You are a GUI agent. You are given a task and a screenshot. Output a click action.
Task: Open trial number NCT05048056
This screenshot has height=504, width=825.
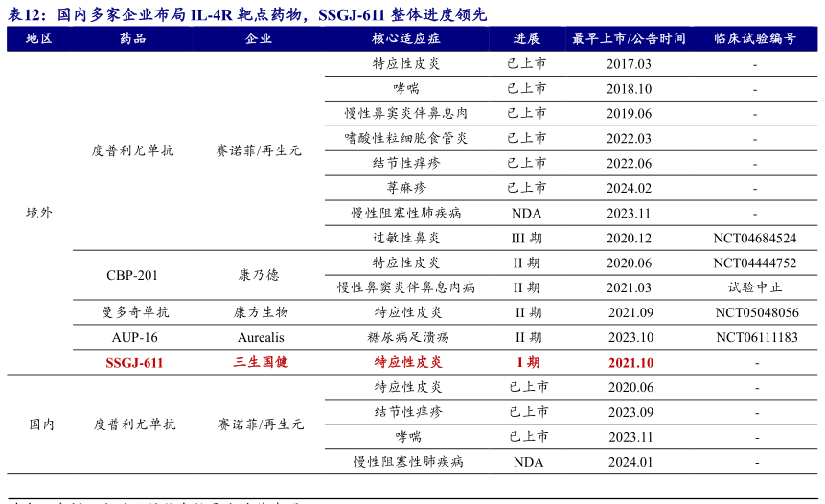click(x=755, y=312)
